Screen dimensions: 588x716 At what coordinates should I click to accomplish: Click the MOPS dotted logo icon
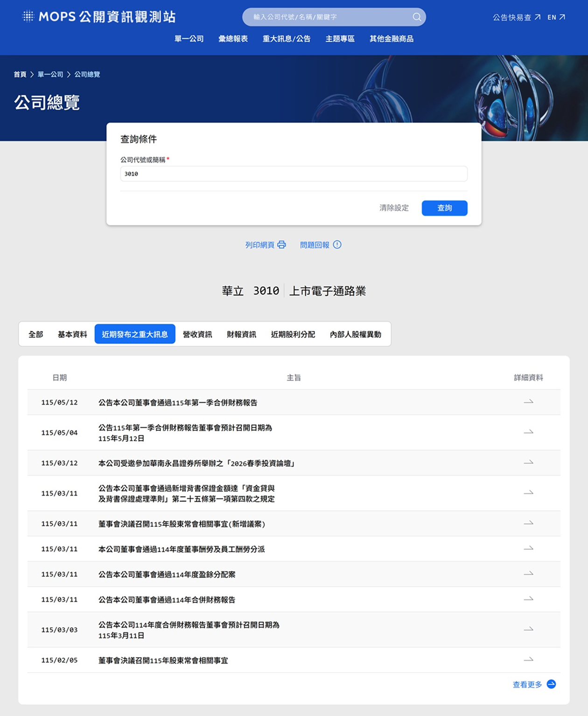pyautogui.click(x=28, y=16)
